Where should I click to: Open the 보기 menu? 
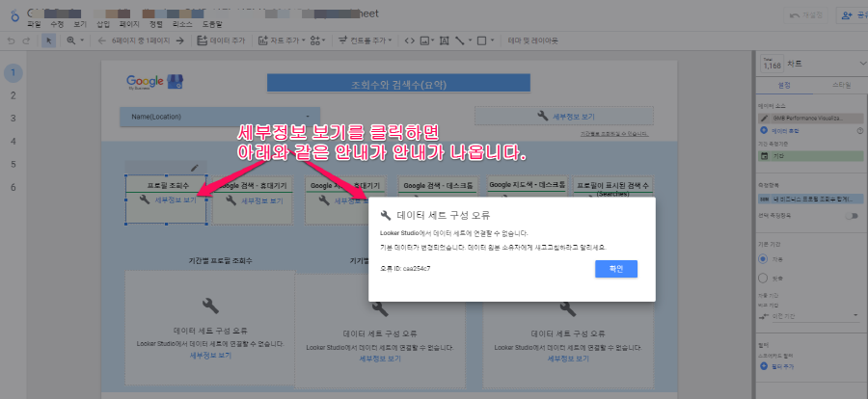pos(80,24)
